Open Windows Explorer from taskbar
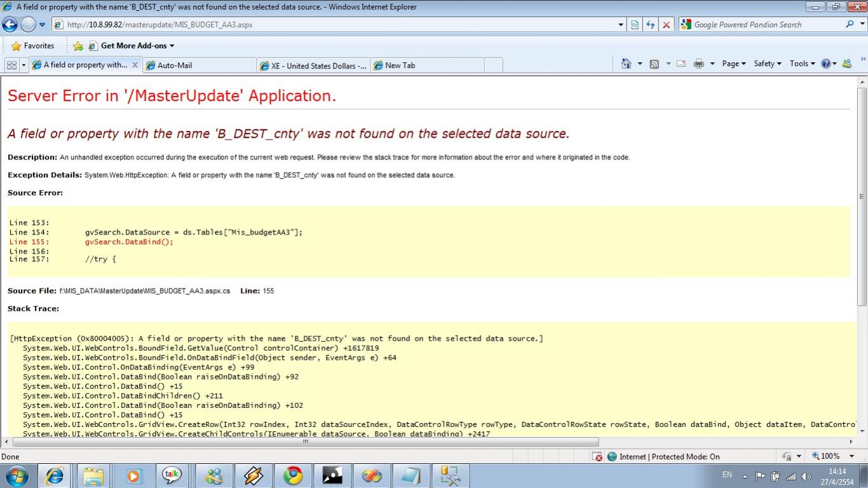This screenshot has height=488, width=868. point(93,475)
